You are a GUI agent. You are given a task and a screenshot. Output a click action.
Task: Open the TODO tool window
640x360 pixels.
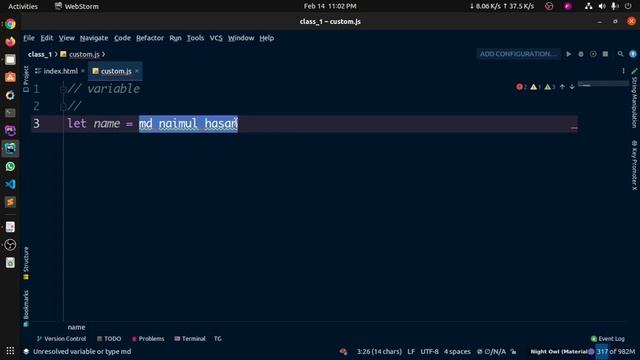pos(109,339)
